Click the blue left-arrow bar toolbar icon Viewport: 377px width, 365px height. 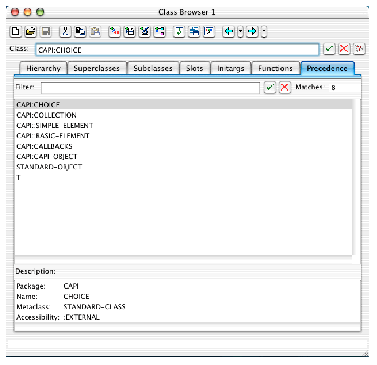coord(194,32)
